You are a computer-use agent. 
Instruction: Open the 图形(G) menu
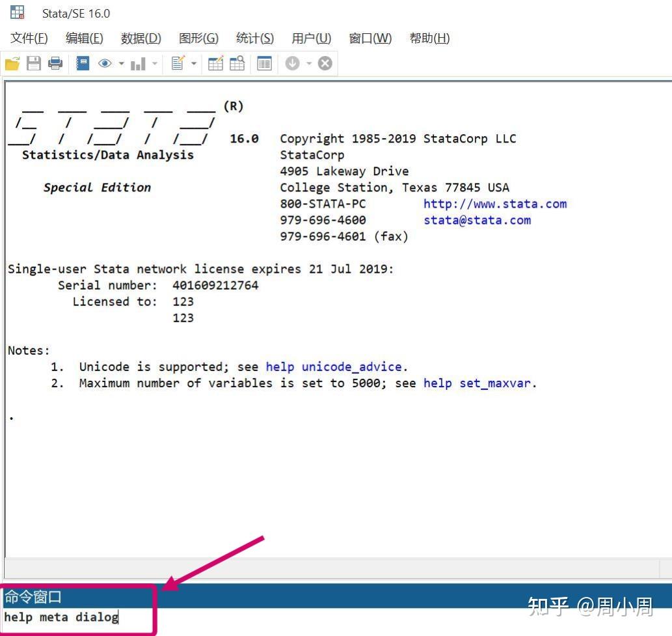(x=198, y=38)
